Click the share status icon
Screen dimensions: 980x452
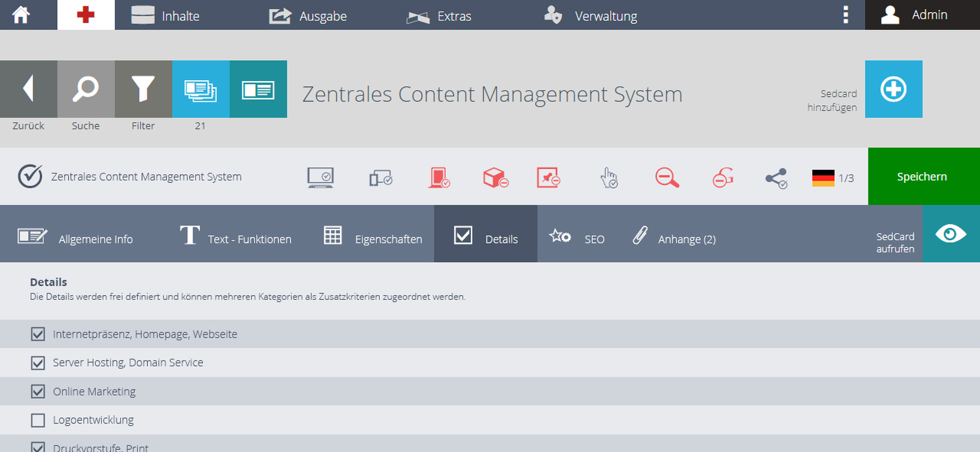point(776,178)
